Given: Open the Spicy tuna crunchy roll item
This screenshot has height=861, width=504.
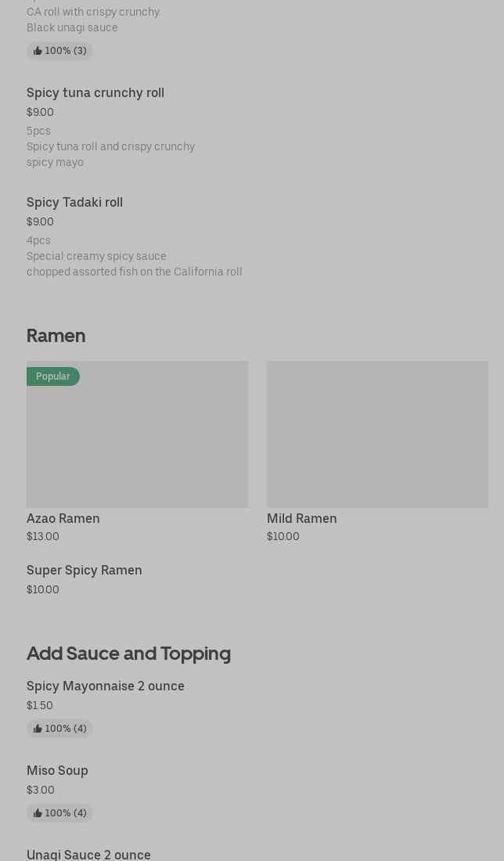Looking at the screenshot, I should coord(95,93).
